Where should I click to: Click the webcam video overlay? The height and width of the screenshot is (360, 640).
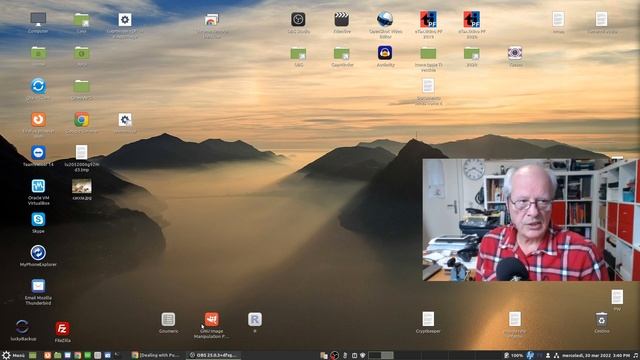[531, 220]
